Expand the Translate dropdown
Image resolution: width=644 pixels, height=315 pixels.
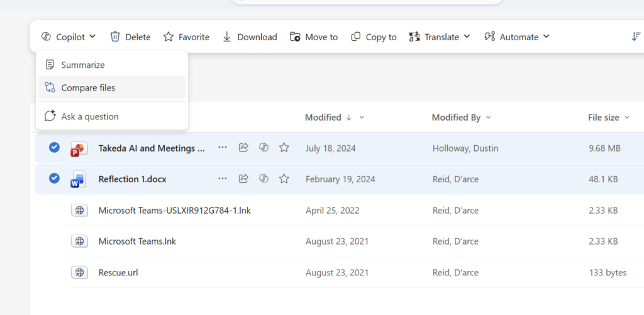(467, 36)
